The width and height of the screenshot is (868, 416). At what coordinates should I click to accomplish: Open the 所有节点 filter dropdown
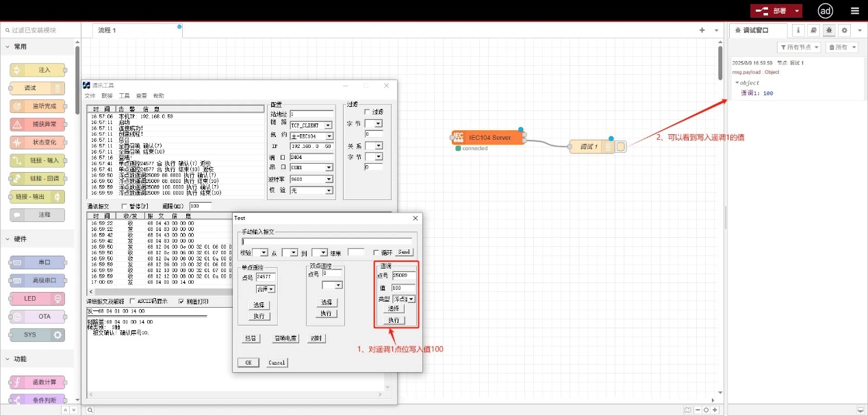[x=800, y=47]
